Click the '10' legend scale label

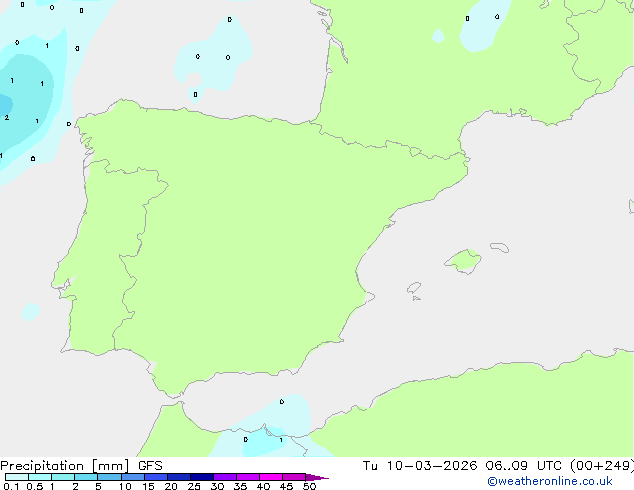click(125, 486)
